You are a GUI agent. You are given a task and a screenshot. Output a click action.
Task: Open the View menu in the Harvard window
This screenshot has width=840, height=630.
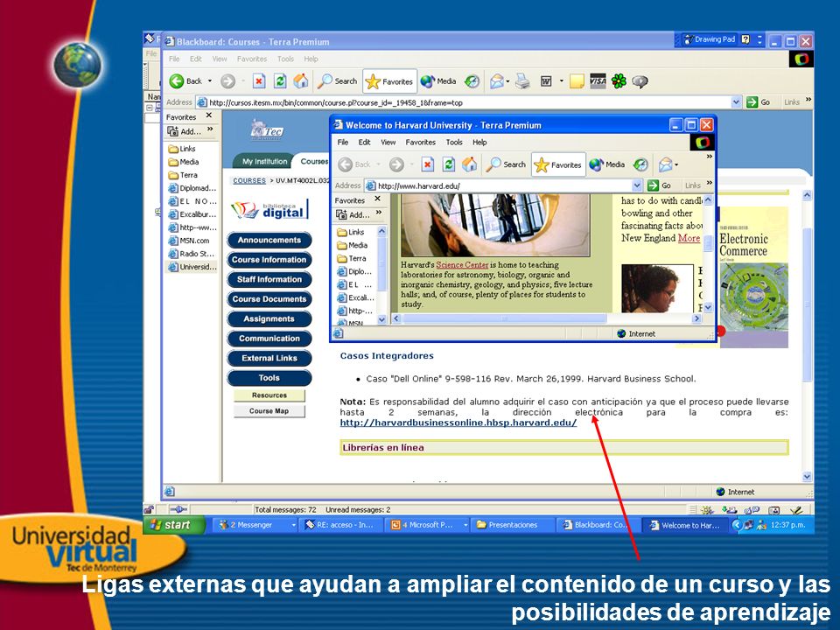388,143
